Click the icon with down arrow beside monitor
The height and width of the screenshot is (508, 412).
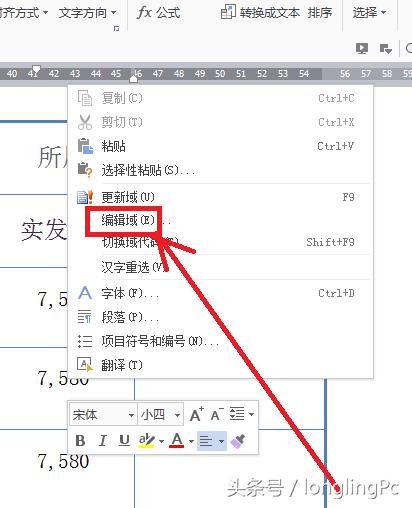[x=386, y=49]
